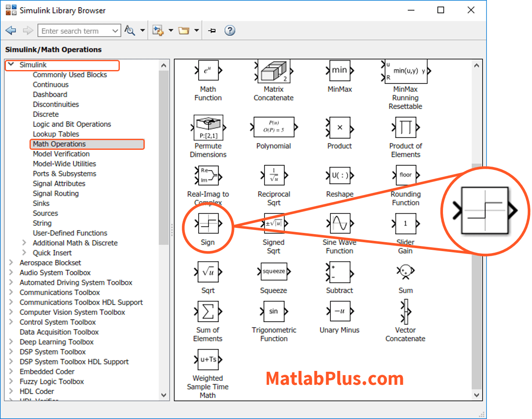The width and height of the screenshot is (532, 419).
Task: Expand the Aerospace Blockset node
Action: 11,262
